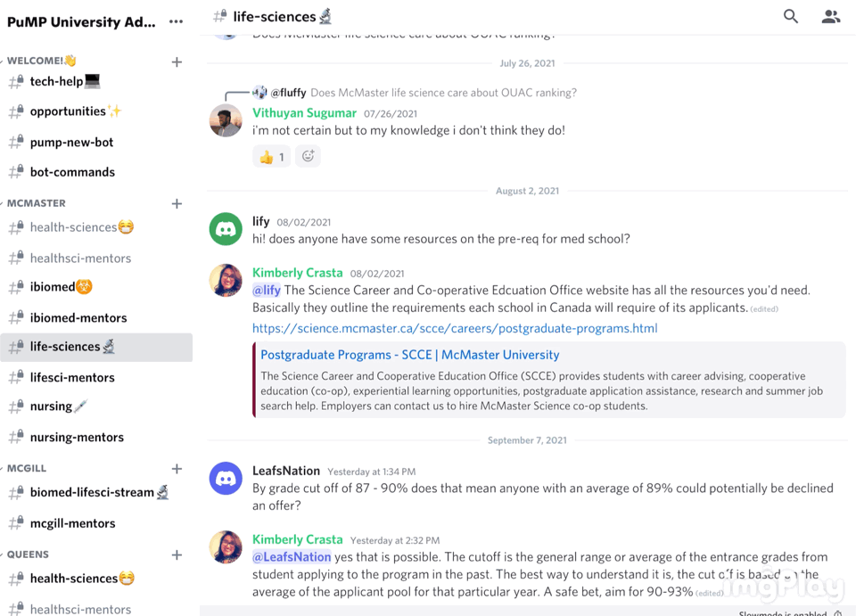856x616 pixels.
Task: Toggle the thumbs up reaction
Action: click(271, 157)
